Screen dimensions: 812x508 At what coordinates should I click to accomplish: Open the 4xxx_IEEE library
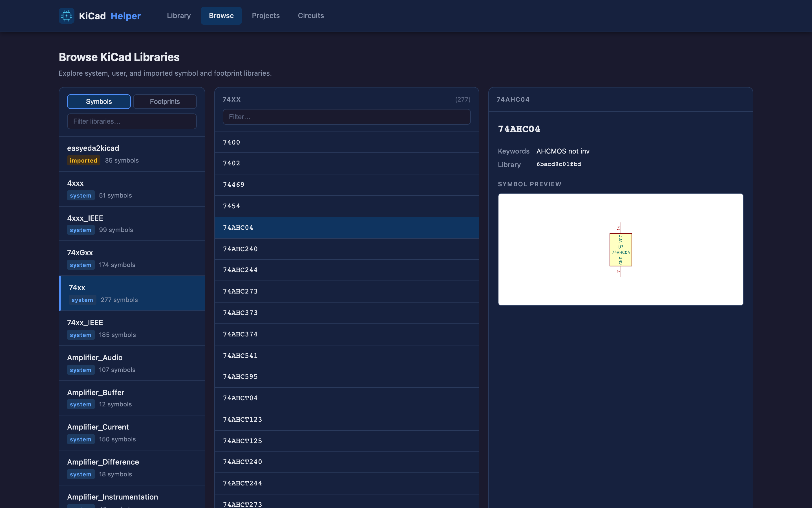point(132,224)
